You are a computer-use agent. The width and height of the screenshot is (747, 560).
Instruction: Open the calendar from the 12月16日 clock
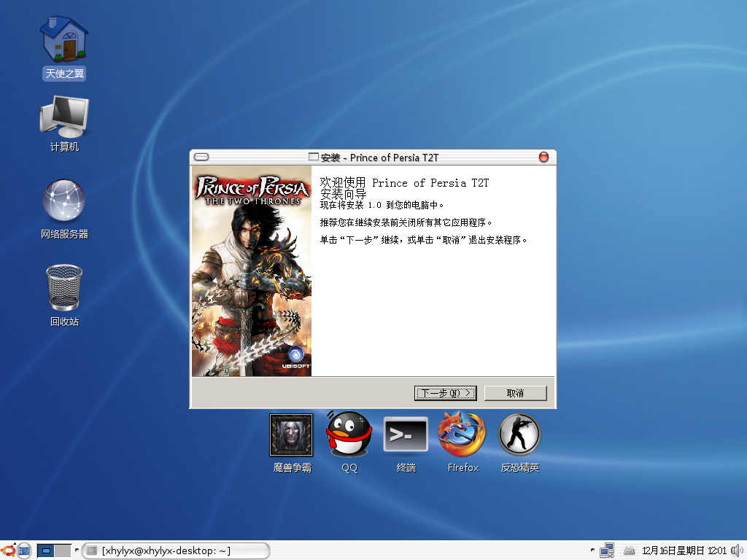point(684,551)
